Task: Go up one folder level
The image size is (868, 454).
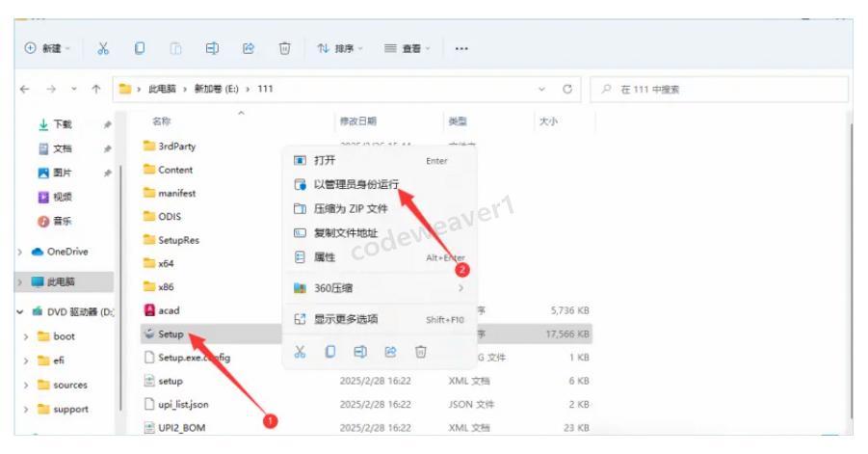Action: coord(96,89)
